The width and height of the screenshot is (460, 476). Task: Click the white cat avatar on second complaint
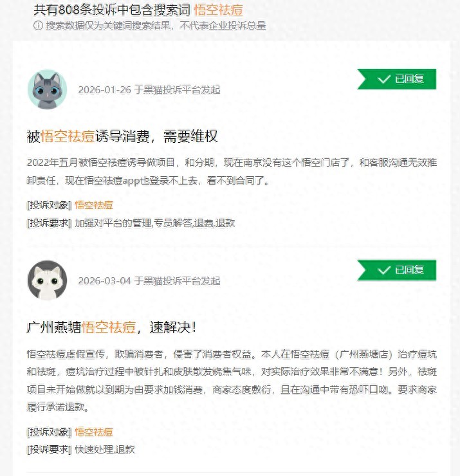[48, 280]
